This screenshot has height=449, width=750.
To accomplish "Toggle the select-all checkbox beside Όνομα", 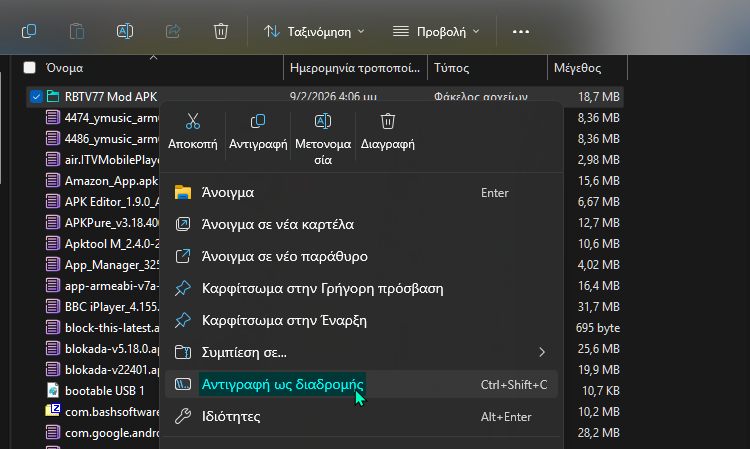I will 29,68.
